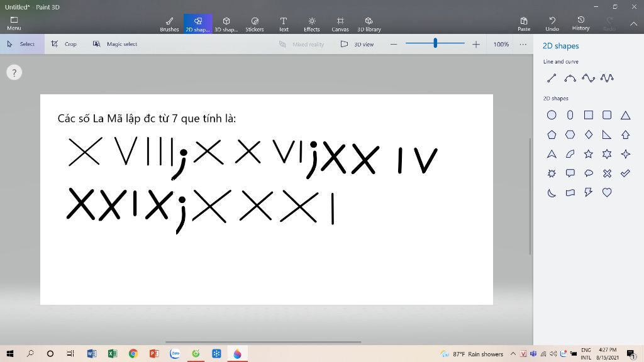The image size is (644, 362).
Task: Activate Magic select
Action: click(115, 44)
